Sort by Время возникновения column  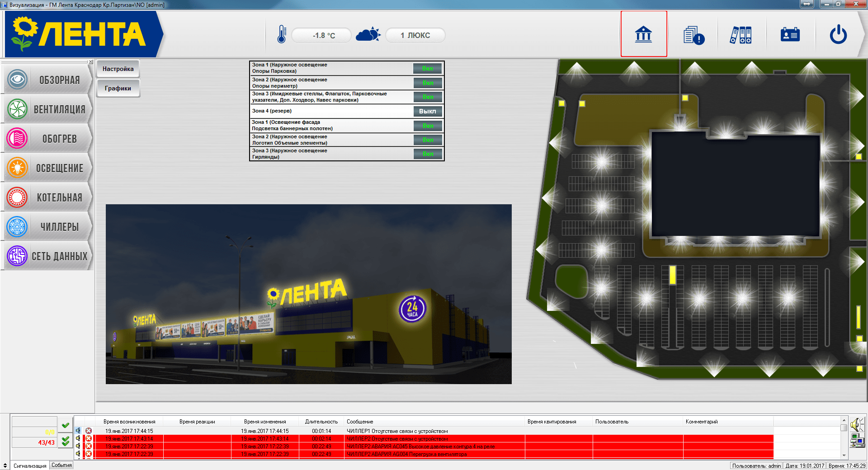click(x=129, y=422)
